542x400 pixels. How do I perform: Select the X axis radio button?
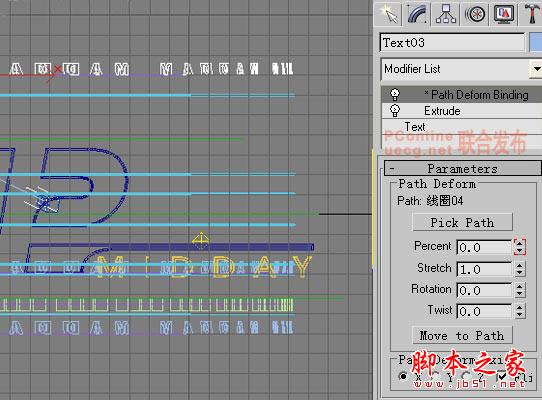point(403,376)
